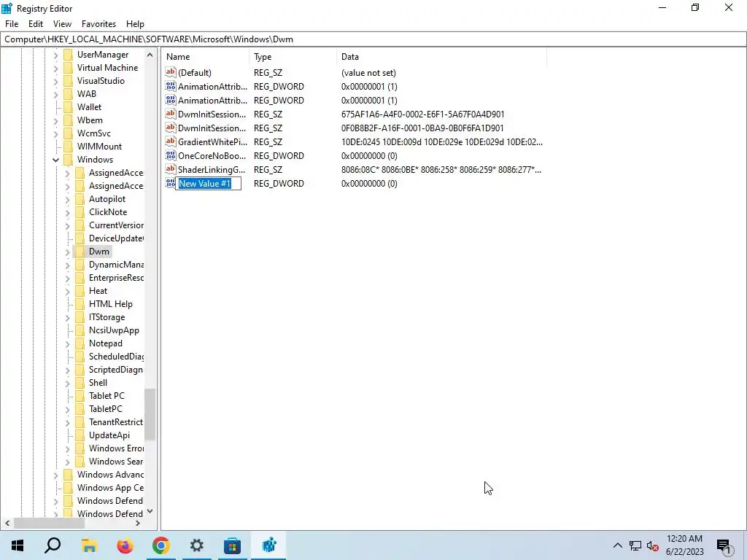Launch Firefox from taskbar
Viewport: 747px width, 560px height.
coord(125,545)
